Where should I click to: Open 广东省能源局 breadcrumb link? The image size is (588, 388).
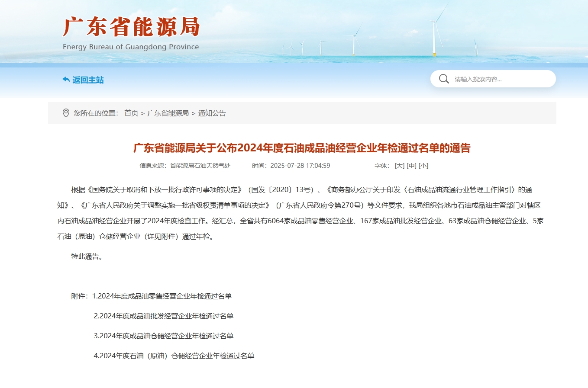point(168,113)
